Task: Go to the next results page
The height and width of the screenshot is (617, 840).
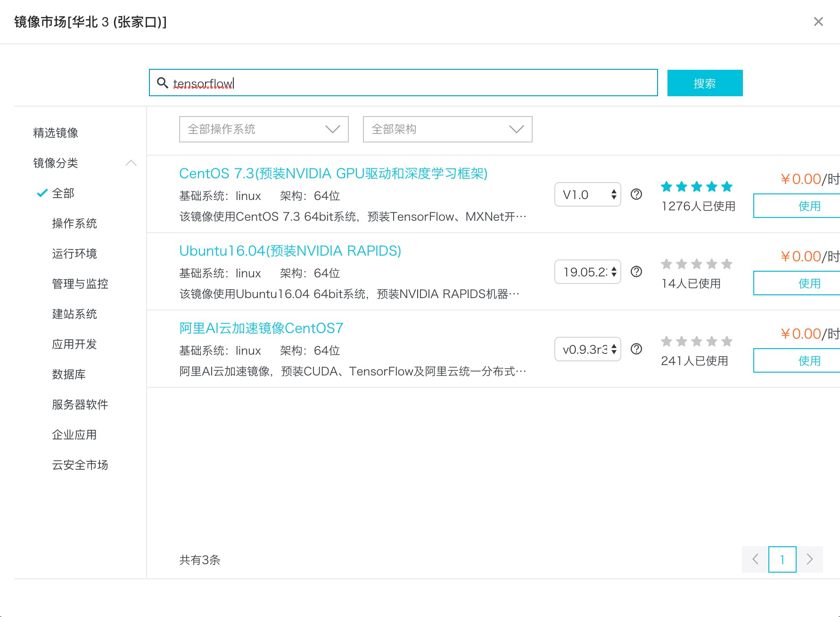Action: click(x=810, y=559)
